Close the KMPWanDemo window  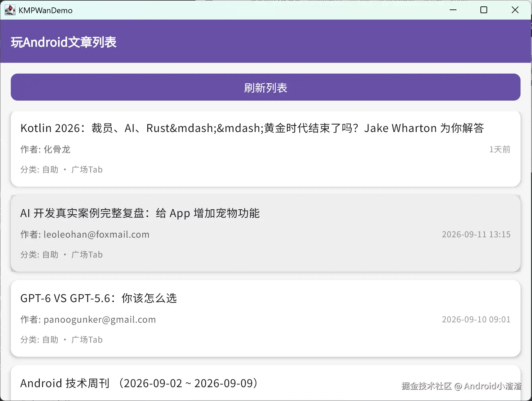pyautogui.click(x=515, y=10)
